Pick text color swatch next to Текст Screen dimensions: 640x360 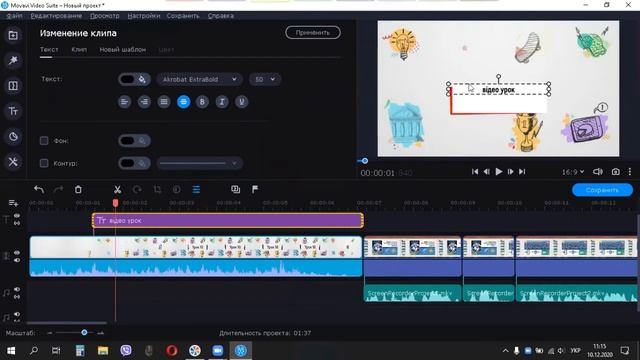134,79
